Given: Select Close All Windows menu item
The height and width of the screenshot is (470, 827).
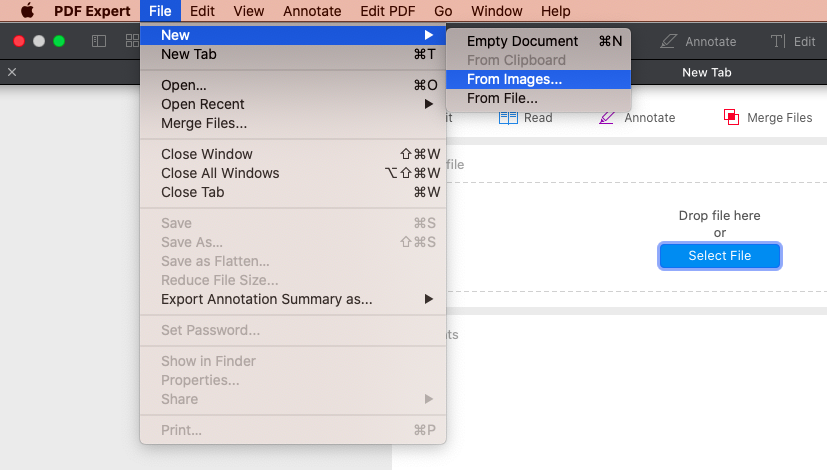Looking at the screenshot, I should click(293, 173).
